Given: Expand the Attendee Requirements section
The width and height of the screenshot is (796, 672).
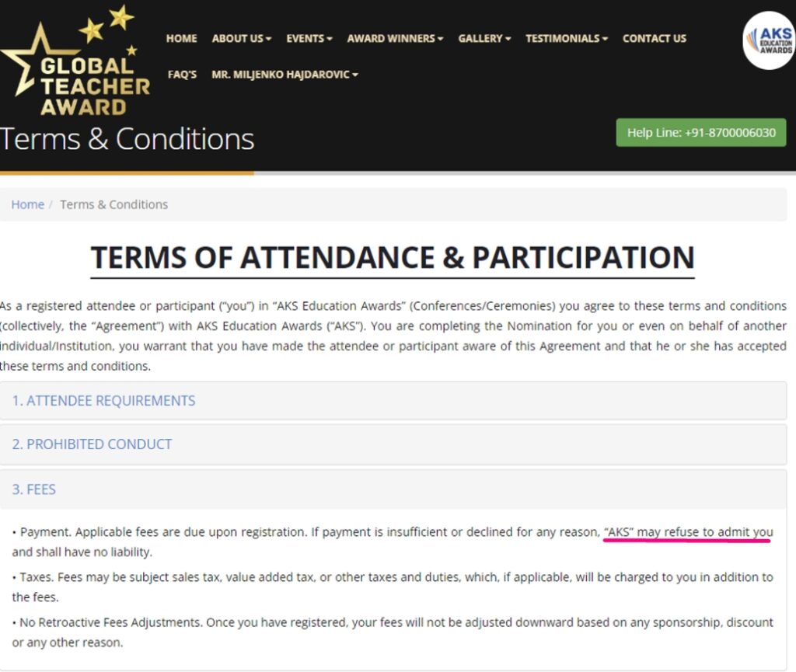Looking at the screenshot, I should 103,401.
